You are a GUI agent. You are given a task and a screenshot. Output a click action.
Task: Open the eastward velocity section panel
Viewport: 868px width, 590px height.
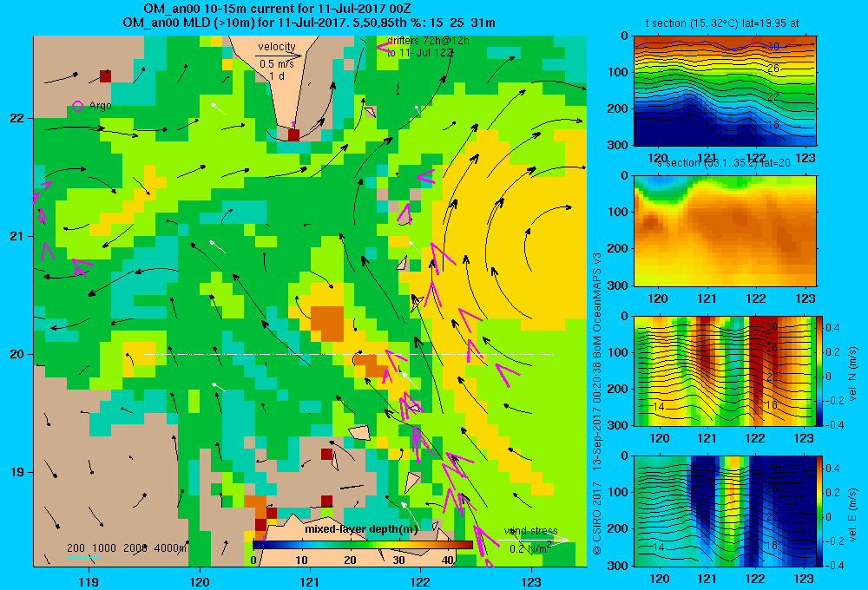click(725, 511)
